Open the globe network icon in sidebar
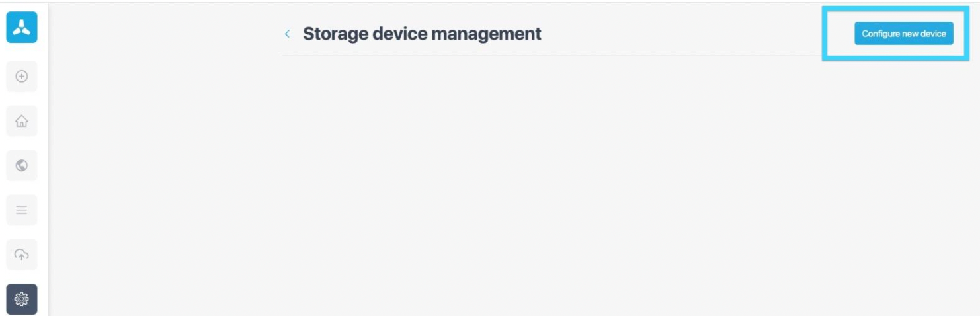Screen dimensions: 980x316 22,165
